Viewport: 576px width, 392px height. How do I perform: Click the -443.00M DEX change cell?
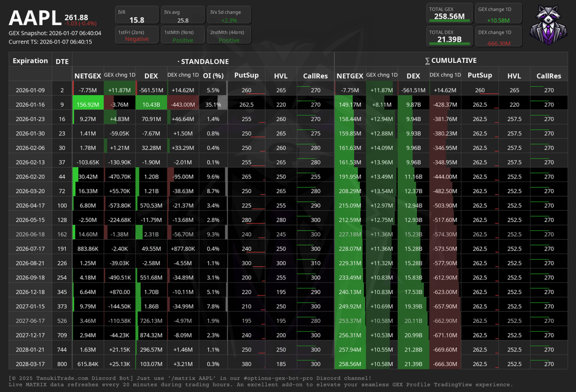183,104
